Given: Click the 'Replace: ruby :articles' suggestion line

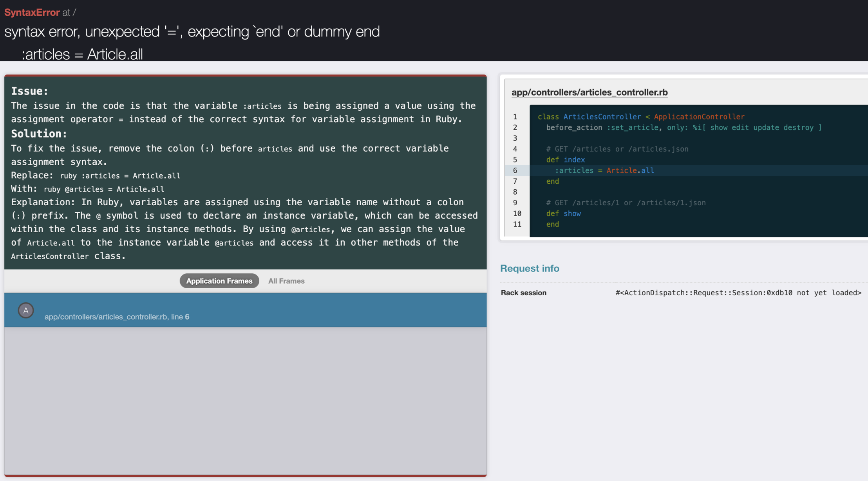Looking at the screenshot, I should 96,175.
